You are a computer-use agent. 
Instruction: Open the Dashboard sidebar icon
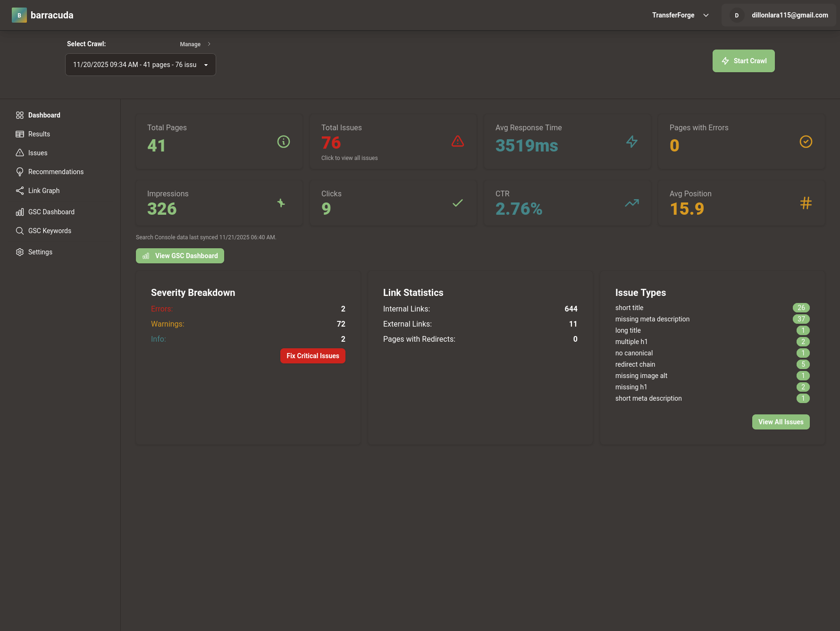[20, 115]
